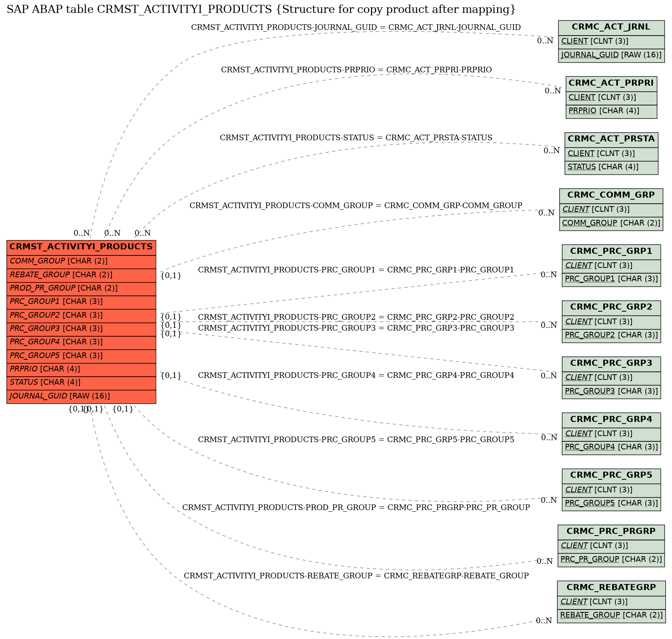Screen dimensions: 672x639
Task: Select PRC_GROUP5 [CHAR (3)] row in main table
Action: click(81, 356)
